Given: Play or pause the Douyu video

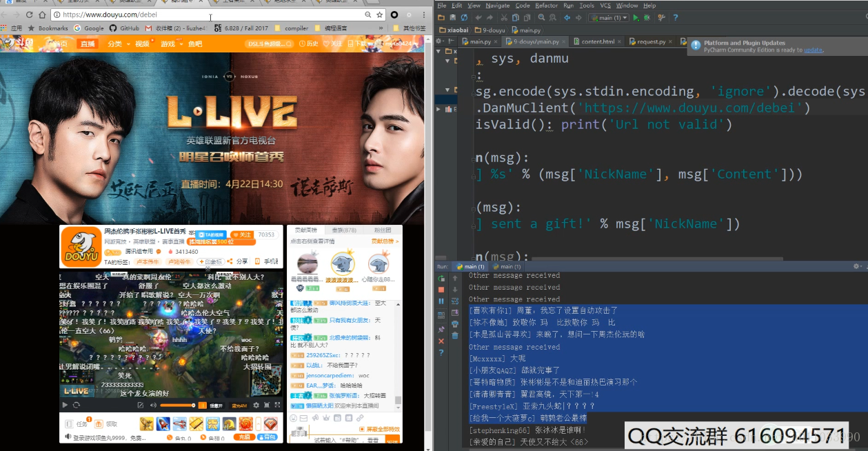Looking at the screenshot, I should point(65,405).
